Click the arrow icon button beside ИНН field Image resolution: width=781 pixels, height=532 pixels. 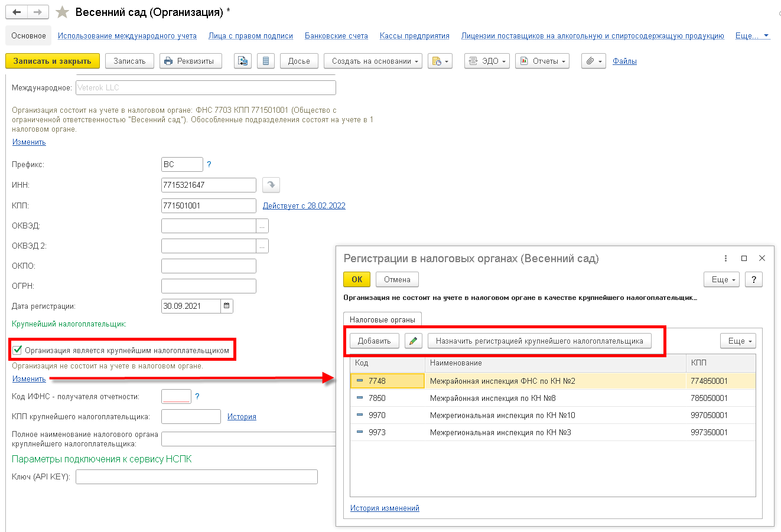coord(271,185)
